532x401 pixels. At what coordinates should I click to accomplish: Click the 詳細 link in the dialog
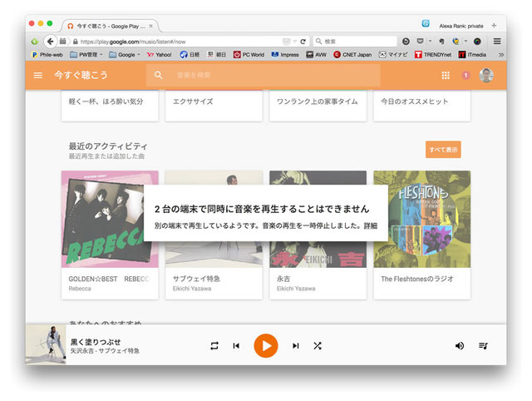(x=369, y=225)
